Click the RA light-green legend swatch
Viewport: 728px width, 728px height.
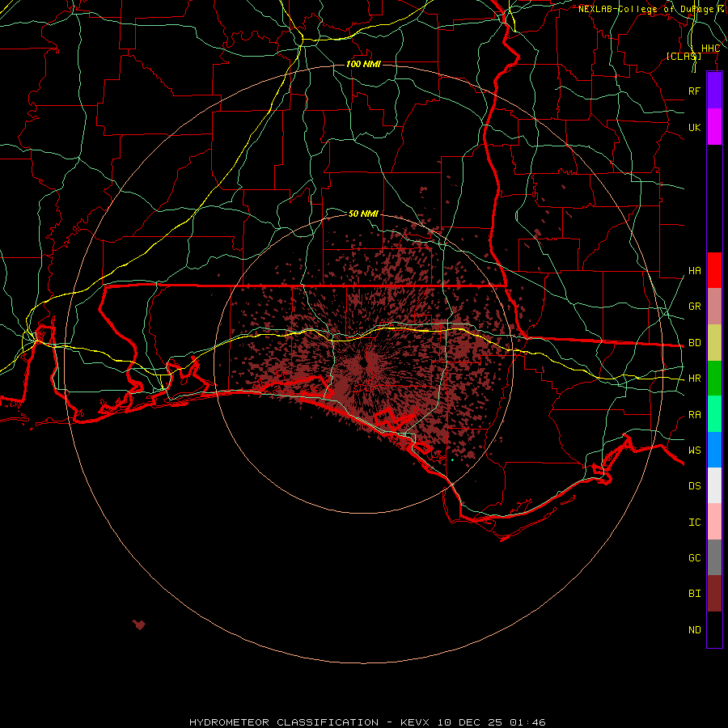click(714, 414)
